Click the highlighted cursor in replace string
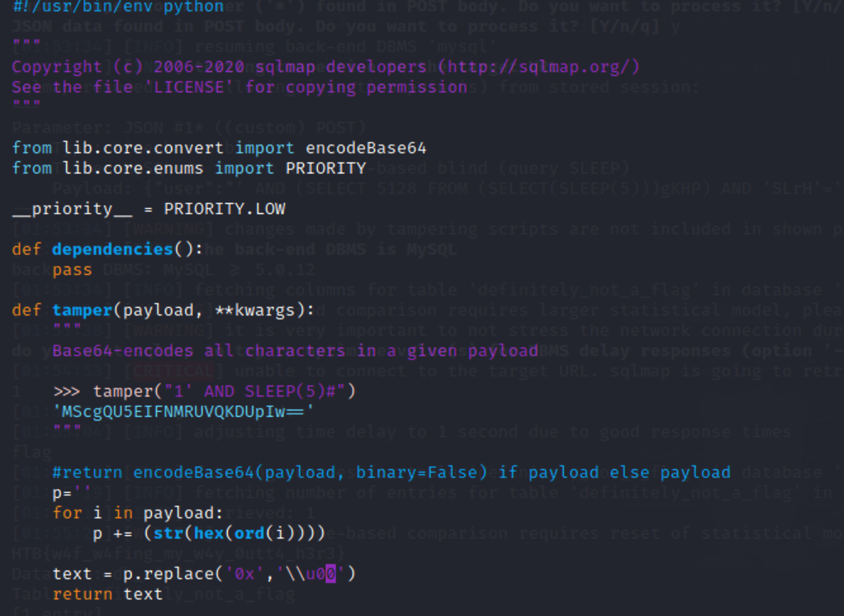Viewport: 844px width, 616px height. pos(331,574)
